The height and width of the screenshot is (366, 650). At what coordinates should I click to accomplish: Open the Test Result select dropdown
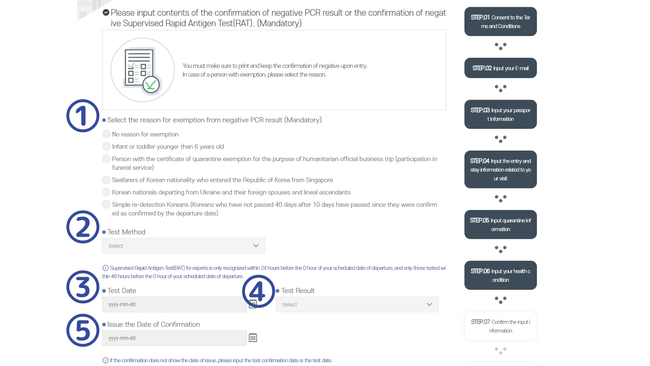(357, 305)
